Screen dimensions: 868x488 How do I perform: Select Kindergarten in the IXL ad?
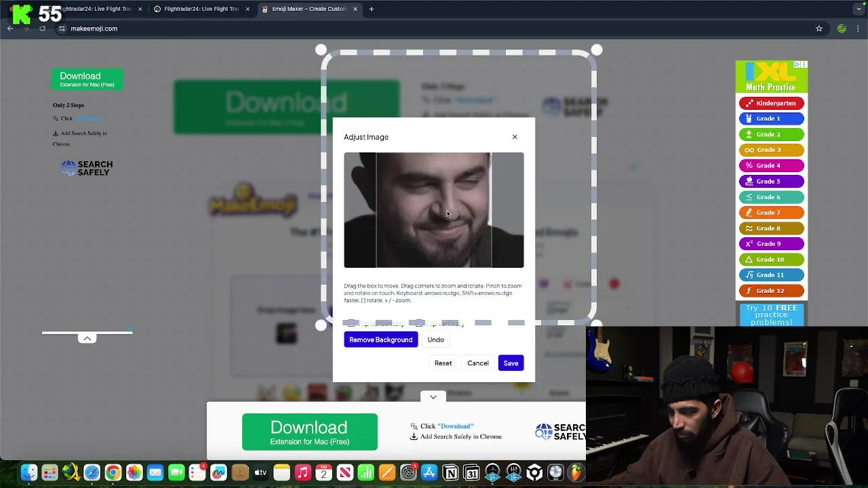(772, 103)
